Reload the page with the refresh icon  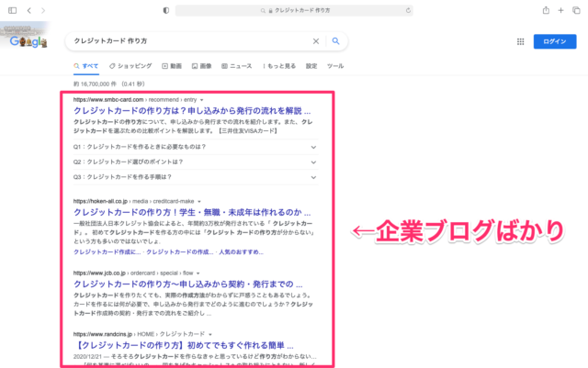point(408,10)
